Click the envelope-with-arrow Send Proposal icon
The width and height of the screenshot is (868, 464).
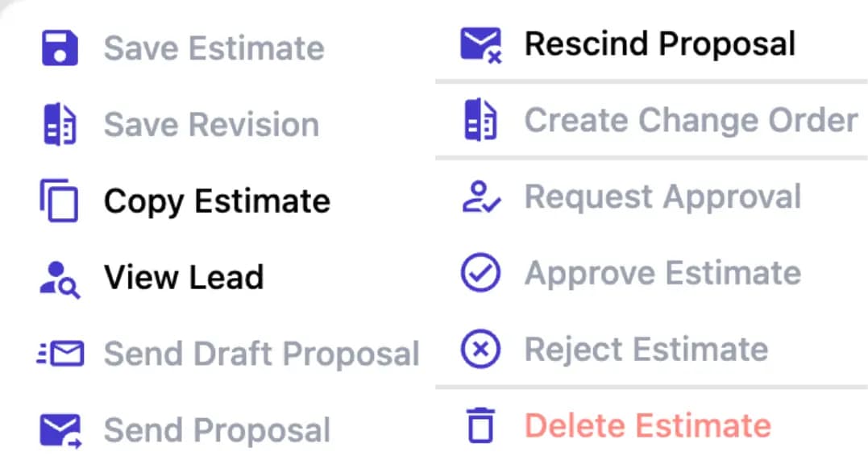pos(59,429)
